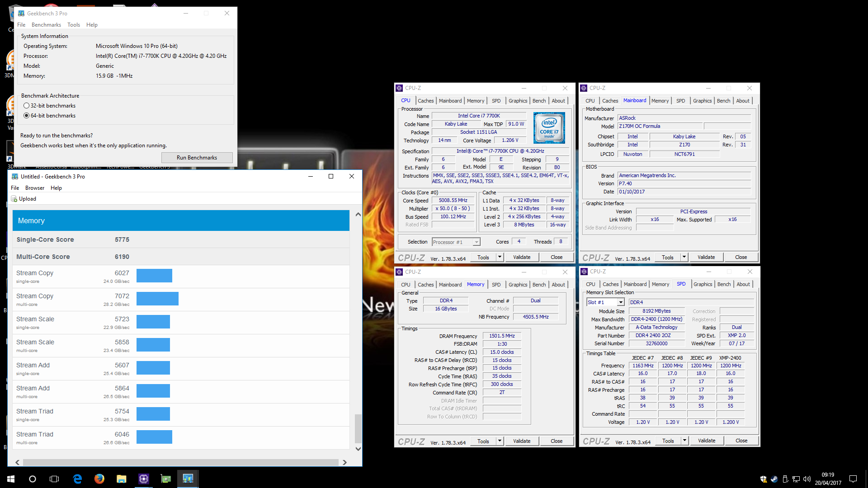Click the horizontal scrollbar in results window

tap(181, 462)
